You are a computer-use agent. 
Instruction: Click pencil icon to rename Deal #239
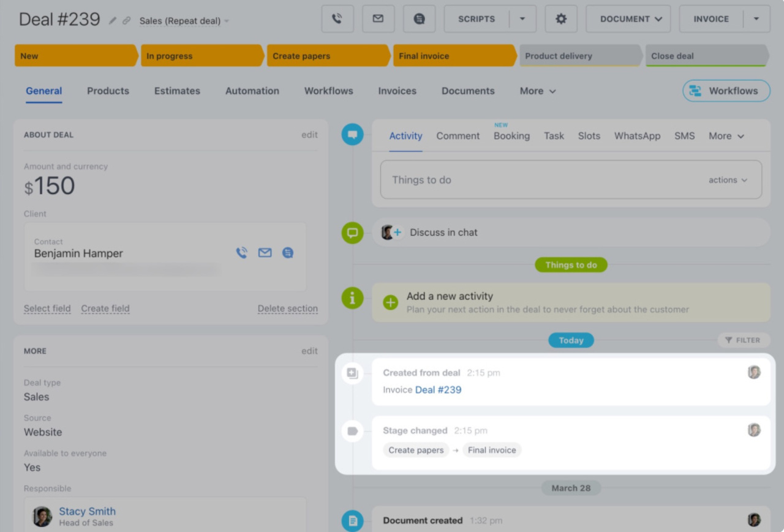tap(113, 21)
